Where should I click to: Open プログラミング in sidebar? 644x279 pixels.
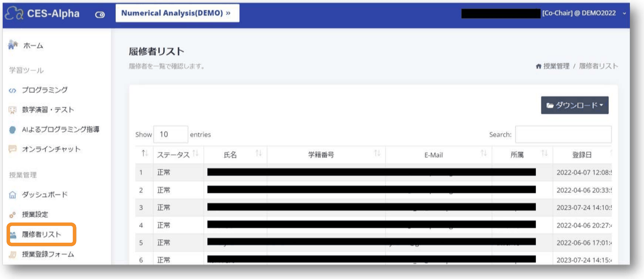(x=45, y=90)
